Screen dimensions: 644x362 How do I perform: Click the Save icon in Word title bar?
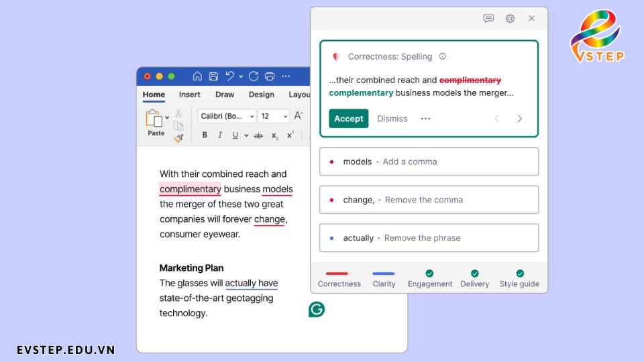213,76
